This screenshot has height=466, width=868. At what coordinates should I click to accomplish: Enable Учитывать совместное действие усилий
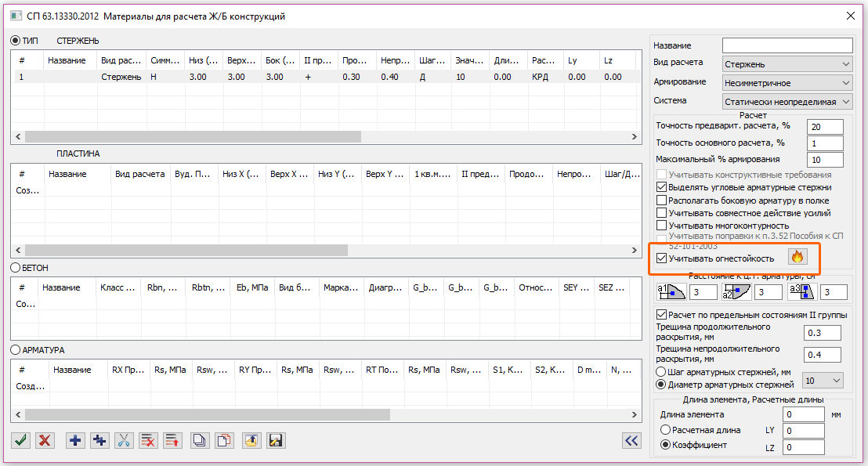[662, 213]
